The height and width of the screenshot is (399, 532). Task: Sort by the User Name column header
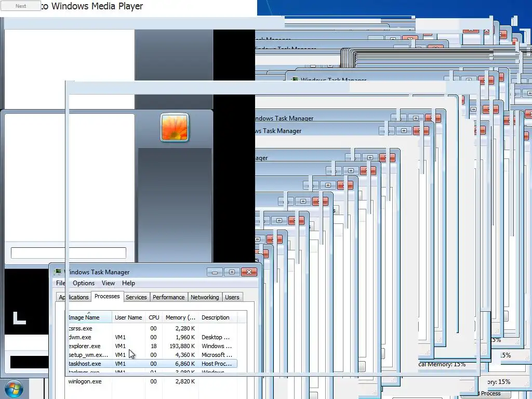pyautogui.click(x=129, y=317)
